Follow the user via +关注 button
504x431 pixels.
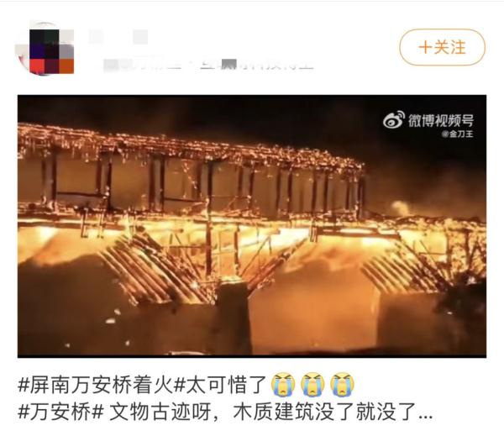click(x=442, y=47)
